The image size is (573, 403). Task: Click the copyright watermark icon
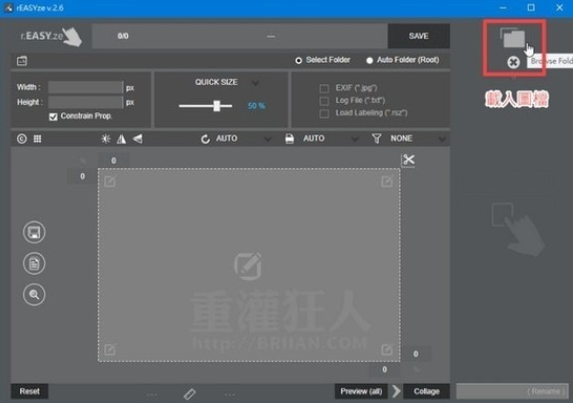22,139
